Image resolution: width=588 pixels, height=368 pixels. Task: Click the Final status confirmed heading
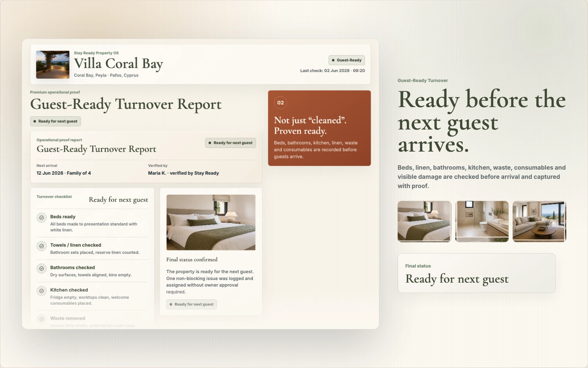192,259
